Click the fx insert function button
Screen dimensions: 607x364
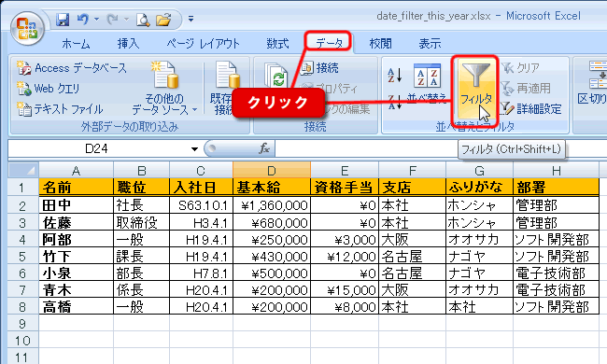click(264, 148)
